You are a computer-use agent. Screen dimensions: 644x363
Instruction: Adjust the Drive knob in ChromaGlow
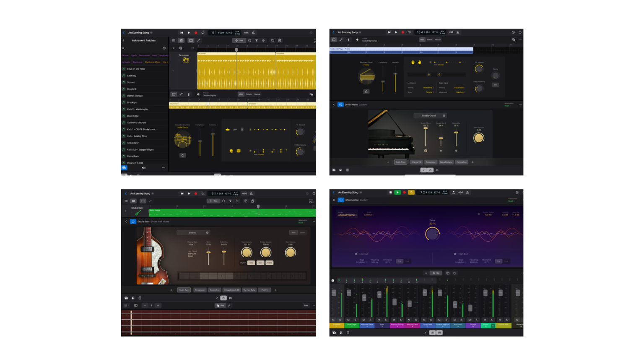[x=432, y=234]
